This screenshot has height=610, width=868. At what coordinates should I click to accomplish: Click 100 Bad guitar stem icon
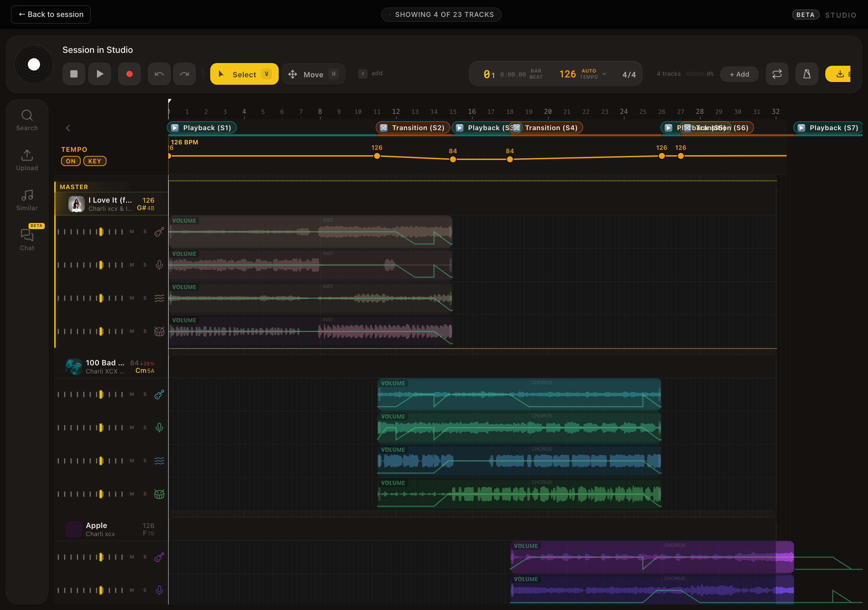point(159,394)
